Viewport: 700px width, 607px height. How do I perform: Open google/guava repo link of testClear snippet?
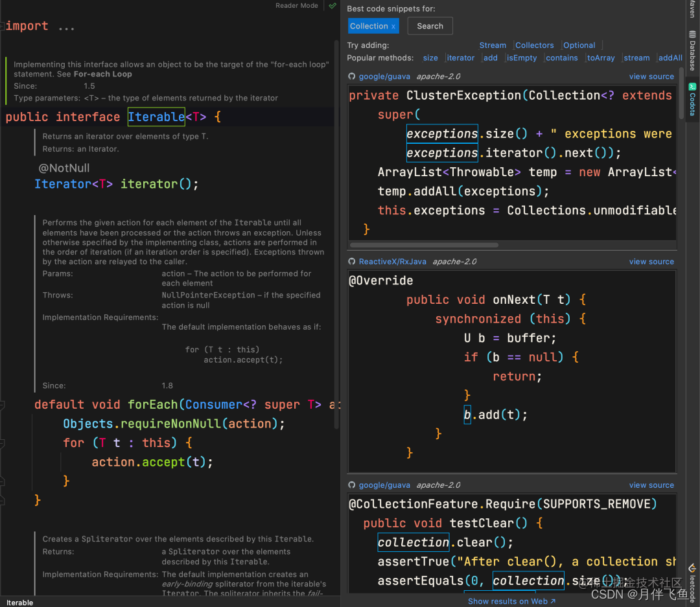tap(384, 485)
